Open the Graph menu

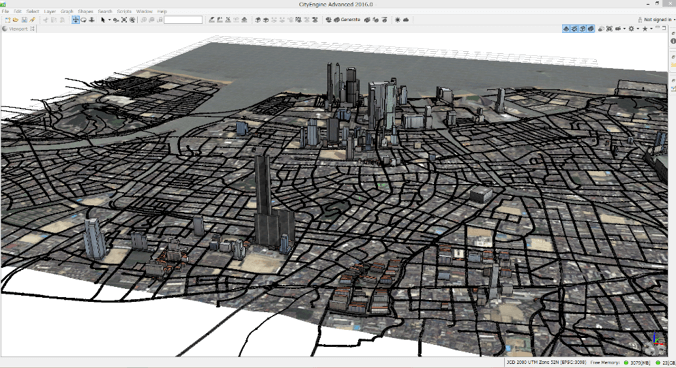coord(67,11)
